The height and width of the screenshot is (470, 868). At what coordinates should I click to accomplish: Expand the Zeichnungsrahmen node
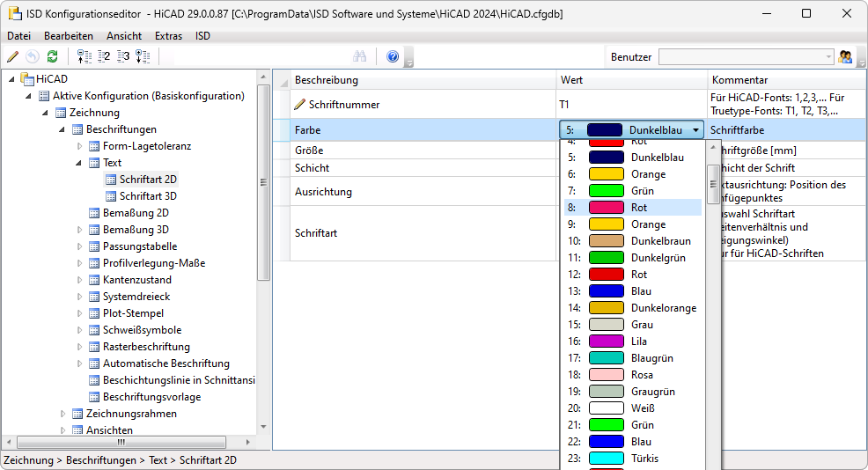coord(63,414)
